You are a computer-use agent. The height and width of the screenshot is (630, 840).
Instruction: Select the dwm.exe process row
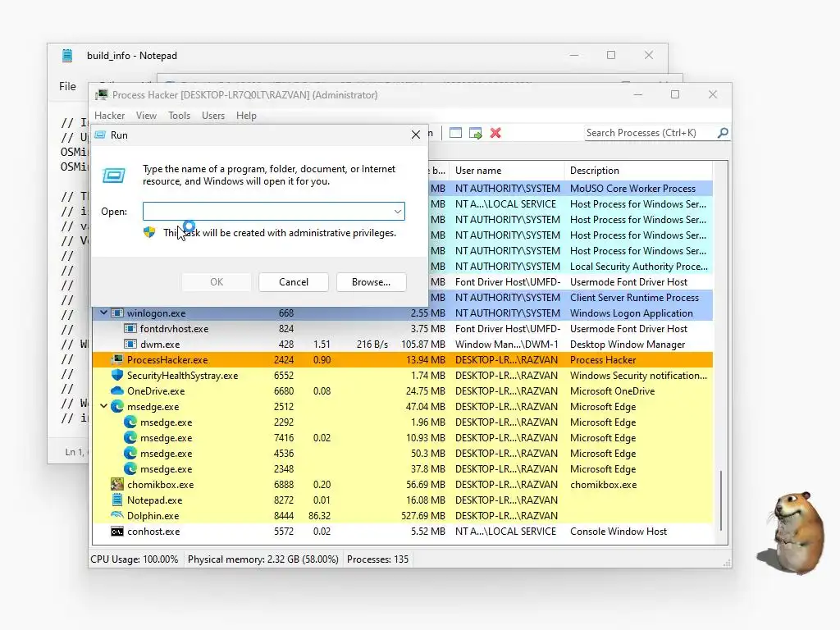pos(402,344)
